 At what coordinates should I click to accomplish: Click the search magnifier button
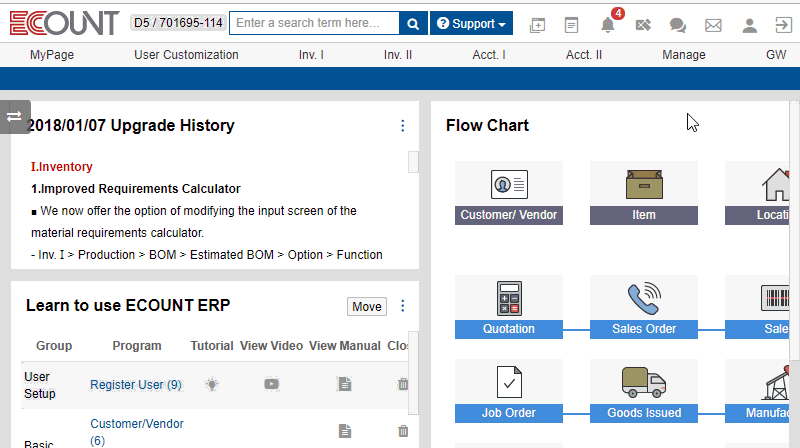pos(413,23)
